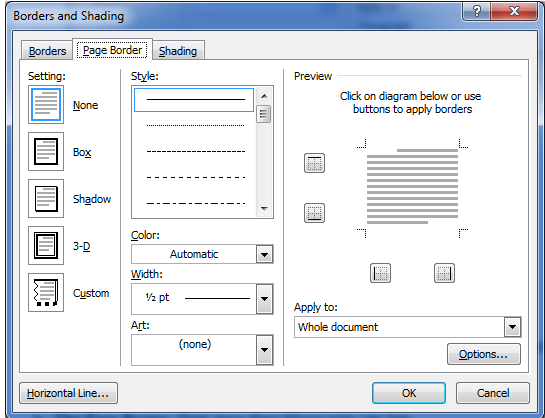The width and height of the screenshot is (545, 418).
Task: Open the Art dropdown showing (none)
Action: (x=202, y=350)
